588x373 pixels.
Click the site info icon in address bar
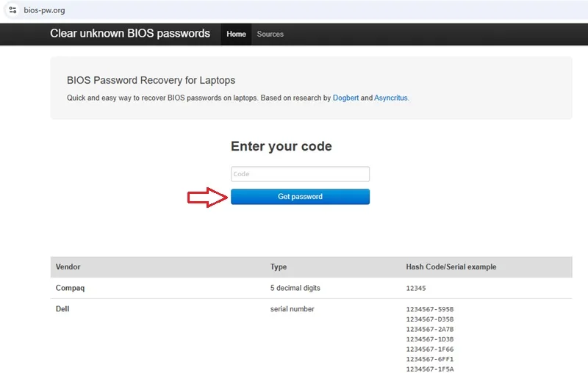pos(12,10)
